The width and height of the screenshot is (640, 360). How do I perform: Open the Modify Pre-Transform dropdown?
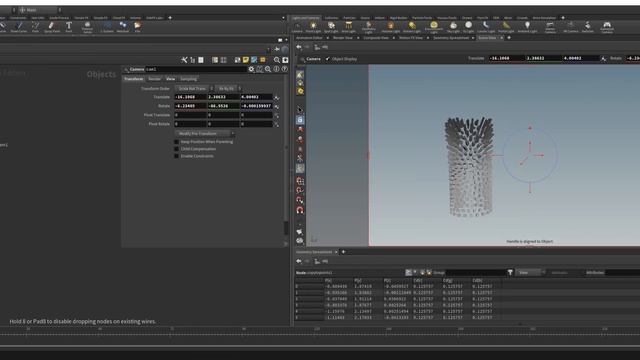point(205,133)
